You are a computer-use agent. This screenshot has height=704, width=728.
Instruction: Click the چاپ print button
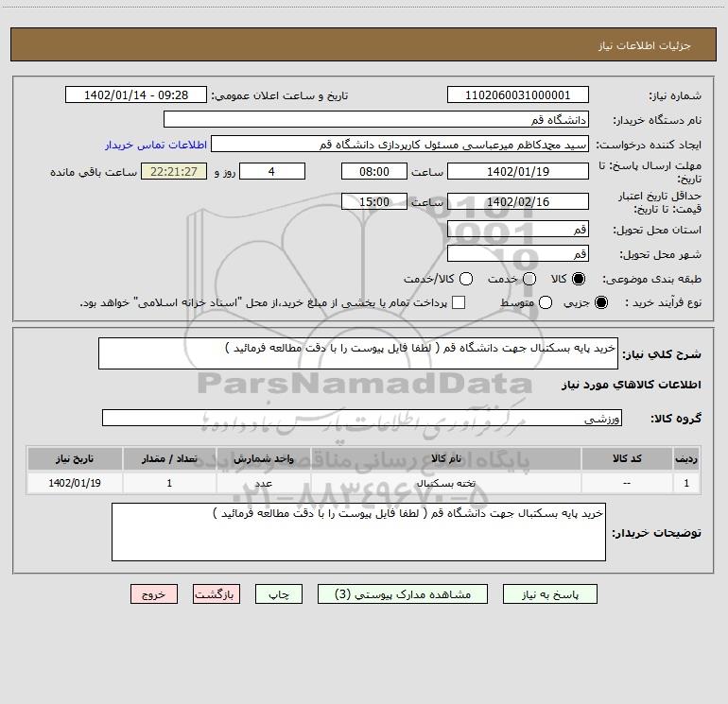(x=279, y=594)
